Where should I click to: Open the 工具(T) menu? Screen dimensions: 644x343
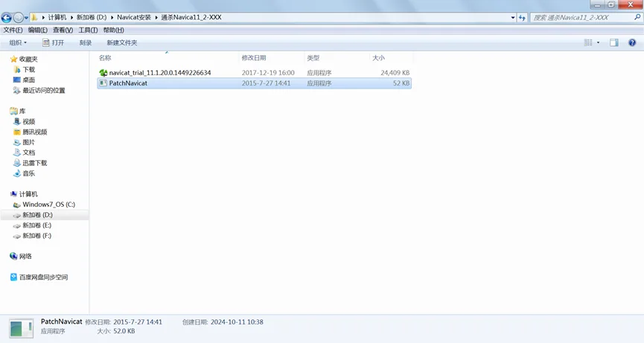coord(88,30)
